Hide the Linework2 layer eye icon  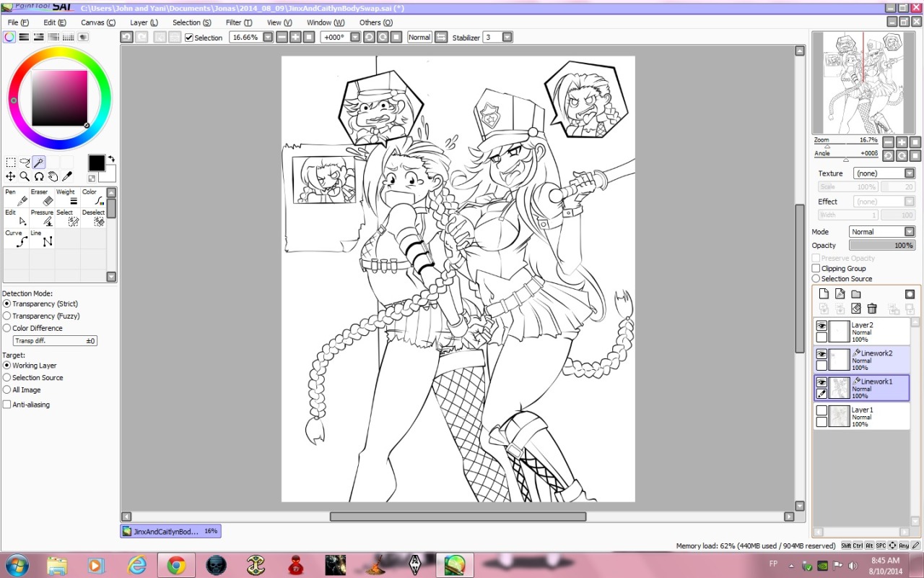(x=821, y=354)
